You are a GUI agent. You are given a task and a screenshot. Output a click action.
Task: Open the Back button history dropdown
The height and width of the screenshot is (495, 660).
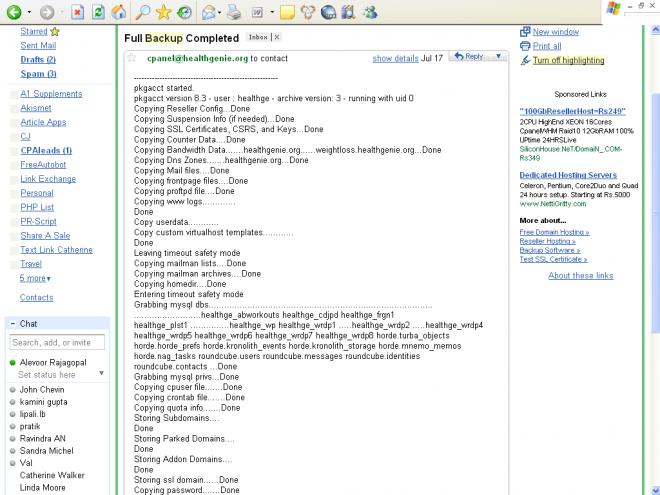pyautogui.click(x=29, y=12)
